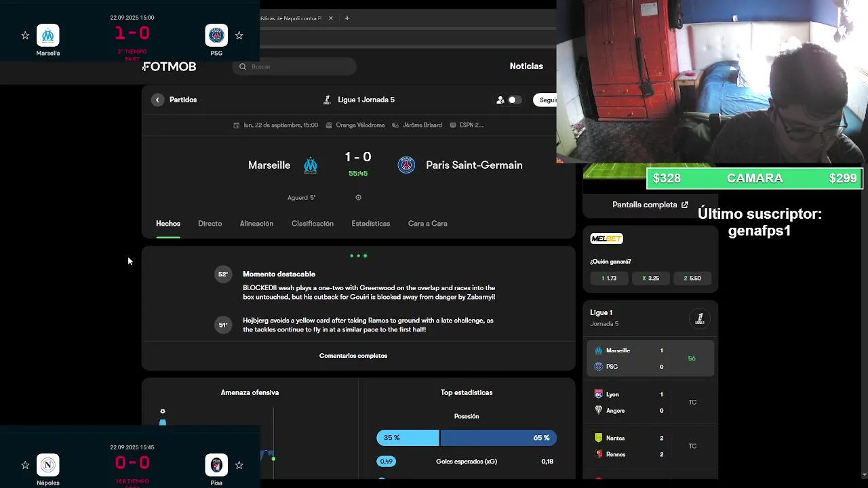Screen dimensions: 868x488
Task: Click the Marseille crest in scoreboard
Action: coord(311,165)
